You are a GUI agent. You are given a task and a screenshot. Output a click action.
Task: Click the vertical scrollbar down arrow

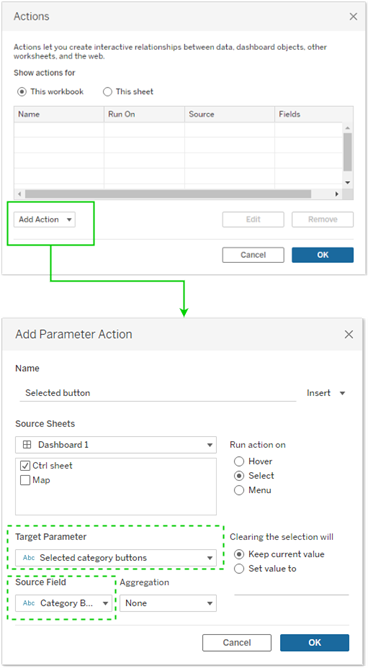coord(348,182)
